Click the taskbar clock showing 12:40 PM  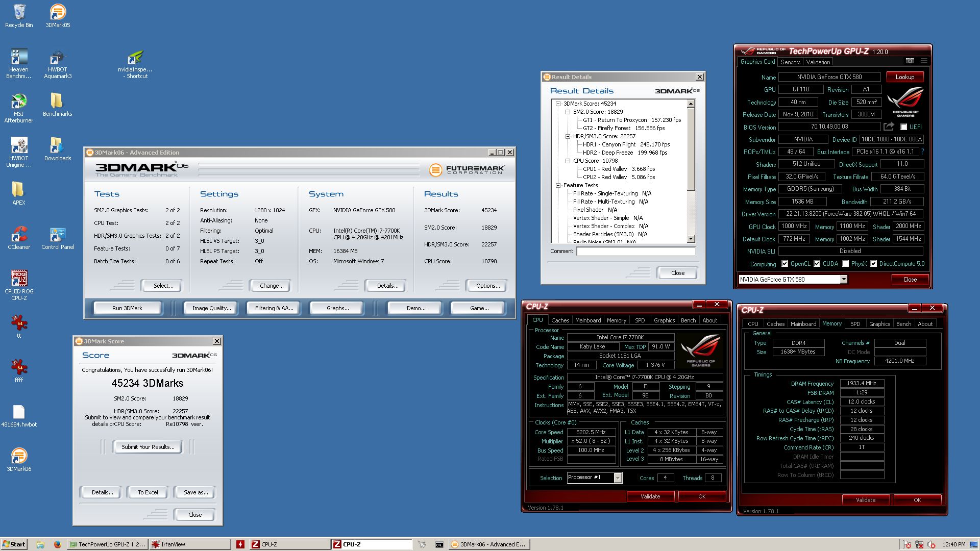pyautogui.click(x=954, y=544)
